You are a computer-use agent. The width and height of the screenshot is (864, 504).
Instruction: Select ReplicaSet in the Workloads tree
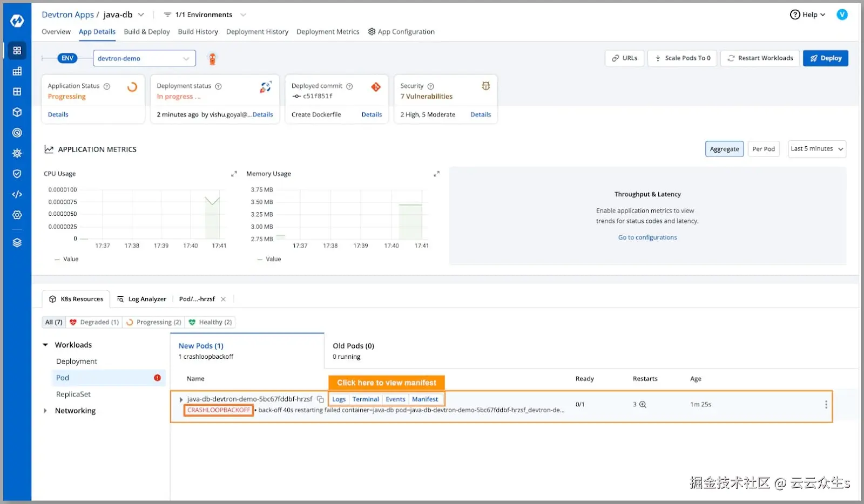tap(73, 394)
